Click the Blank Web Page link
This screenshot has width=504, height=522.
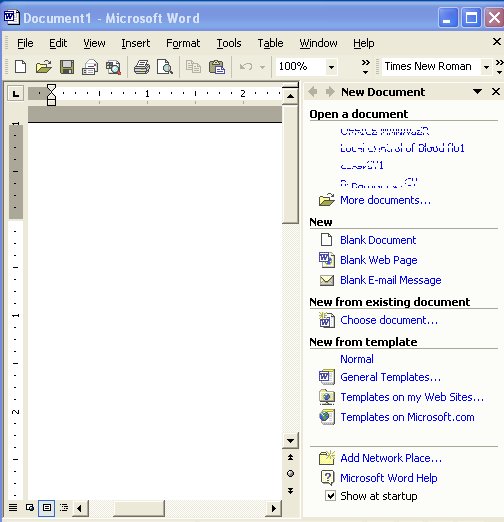click(x=379, y=260)
